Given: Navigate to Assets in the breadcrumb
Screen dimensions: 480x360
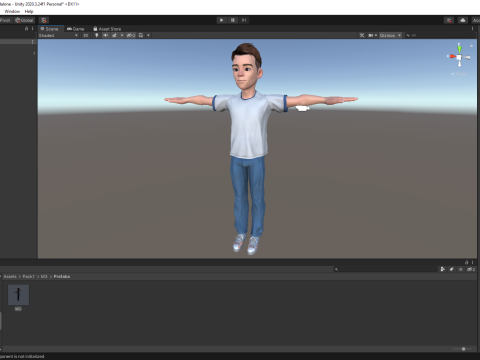Looking at the screenshot, I should [10, 277].
